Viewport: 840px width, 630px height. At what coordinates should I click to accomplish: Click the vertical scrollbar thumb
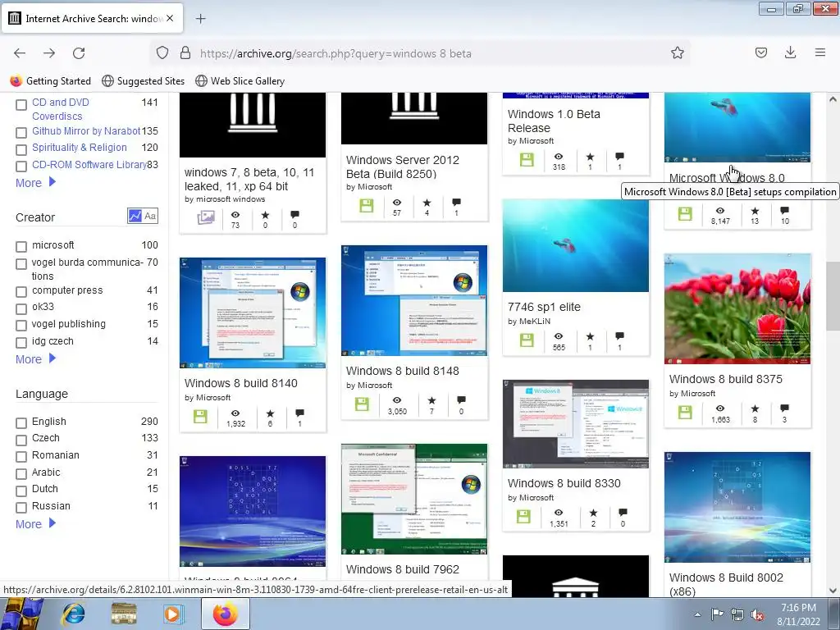pyautogui.click(x=833, y=297)
